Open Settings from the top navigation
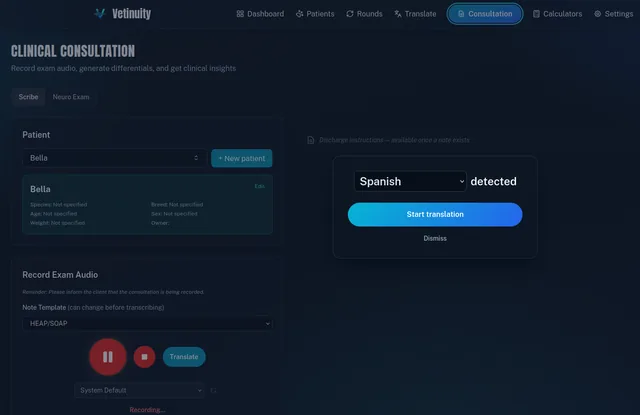 tap(613, 14)
